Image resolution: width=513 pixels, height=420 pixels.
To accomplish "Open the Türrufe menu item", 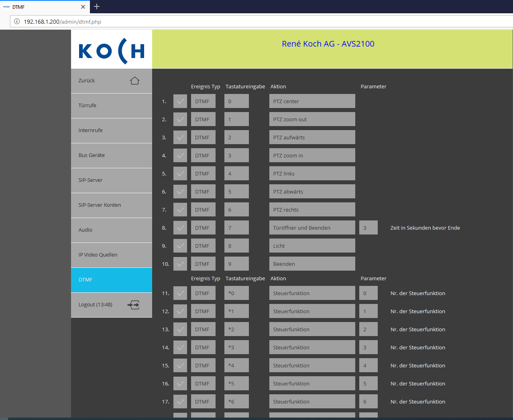I will (112, 106).
